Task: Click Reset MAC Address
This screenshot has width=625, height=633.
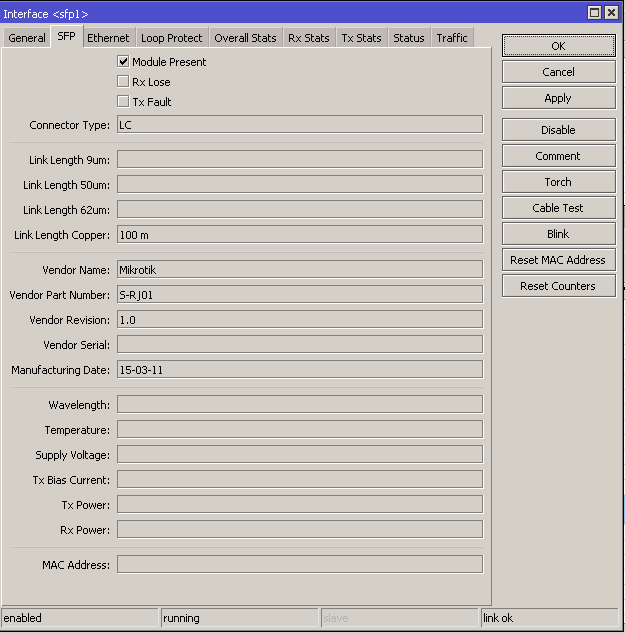Action: click(x=558, y=260)
